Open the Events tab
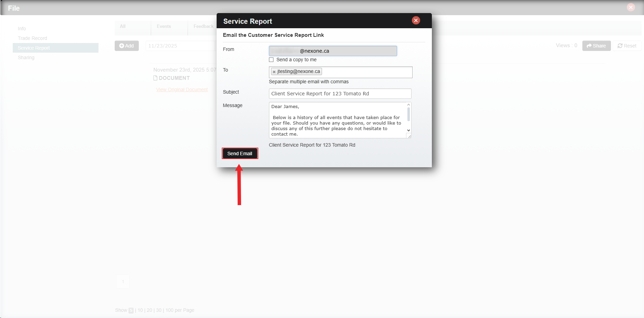The image size is (644, 318). coord(164,26)
